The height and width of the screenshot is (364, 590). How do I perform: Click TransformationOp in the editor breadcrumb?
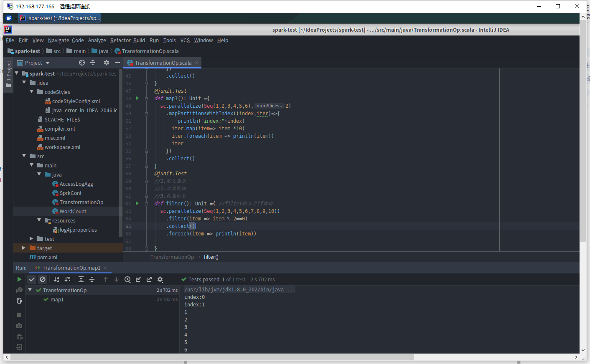[x=172, y=257]
